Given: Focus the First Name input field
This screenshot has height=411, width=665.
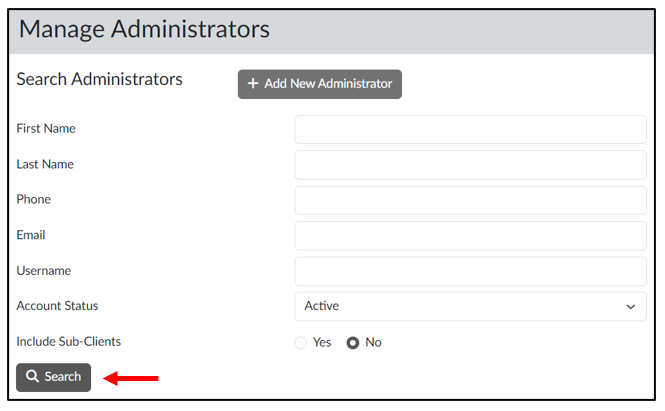Looking at the screenshot, I should (470, 129).
